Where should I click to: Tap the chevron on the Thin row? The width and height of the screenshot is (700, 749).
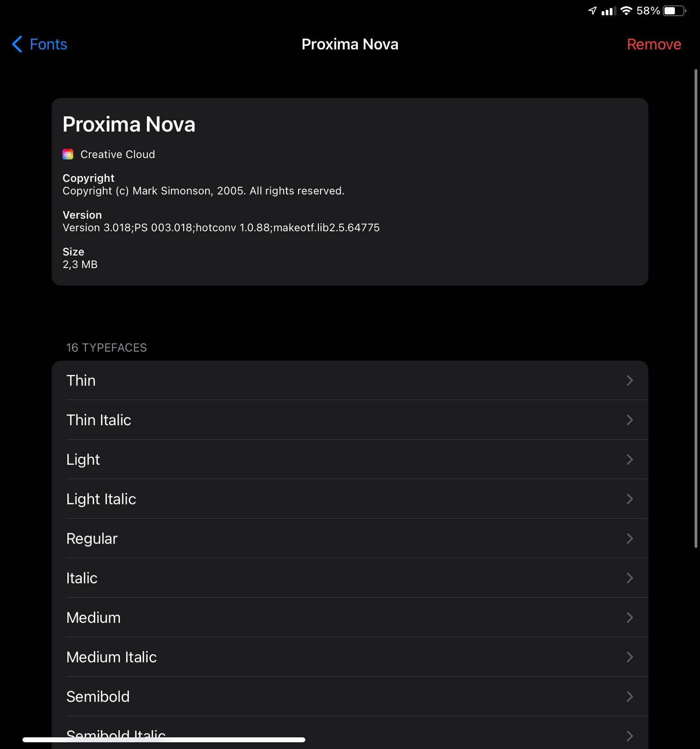(x=630, y=380)
